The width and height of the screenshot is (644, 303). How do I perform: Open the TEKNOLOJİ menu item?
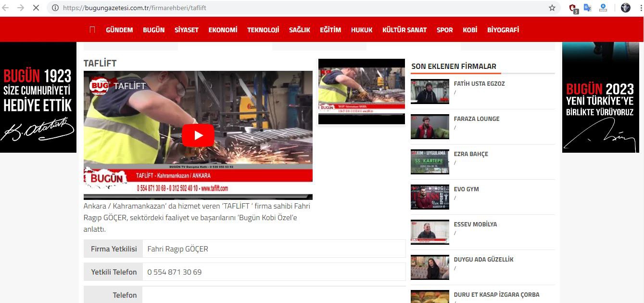point(263,30)
